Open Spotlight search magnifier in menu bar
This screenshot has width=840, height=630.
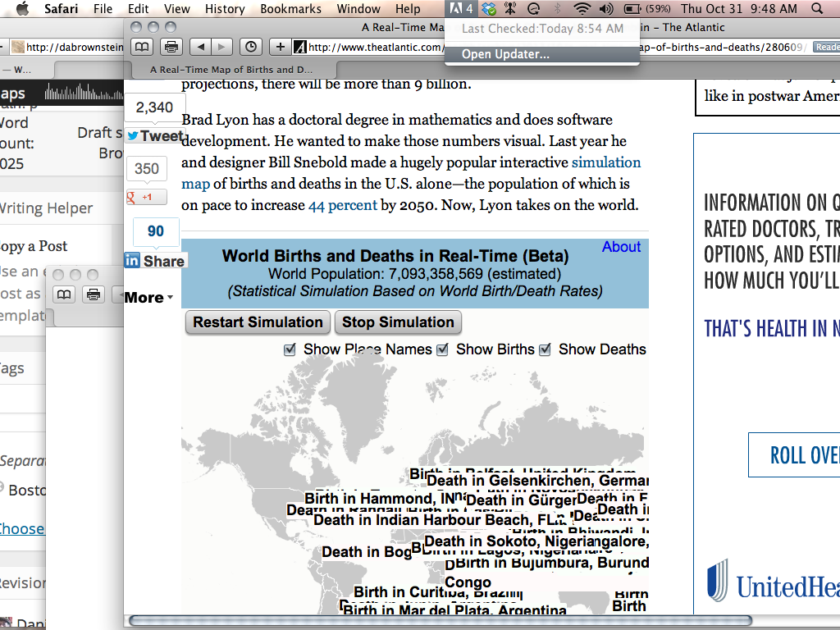click(817, 9)
